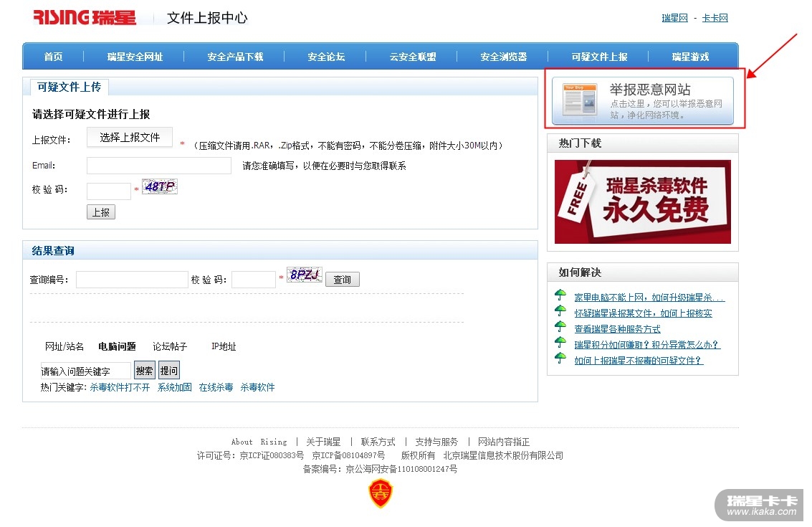Focus the Email input field
The image size is (812, 527).
159,166
